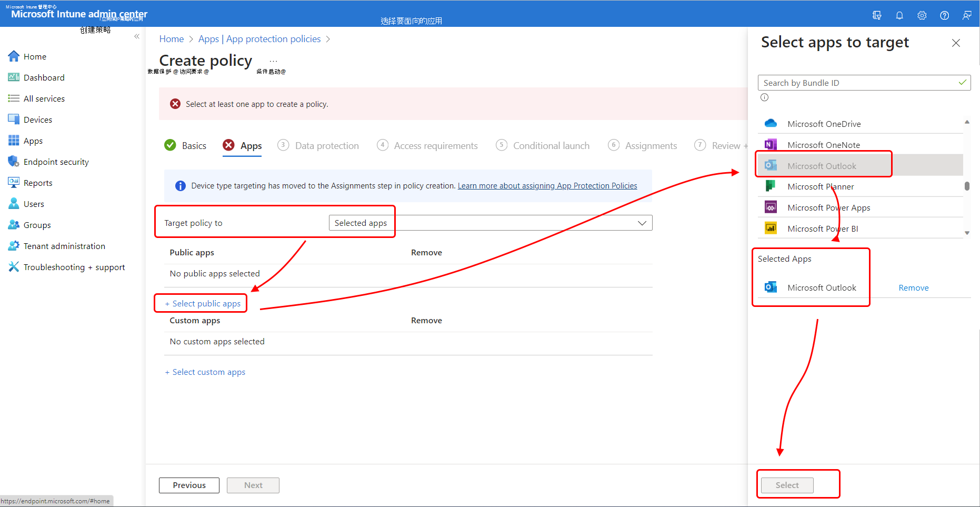
Task: Open the Apps grid icon in sidebar
Action: click(14, 141)
